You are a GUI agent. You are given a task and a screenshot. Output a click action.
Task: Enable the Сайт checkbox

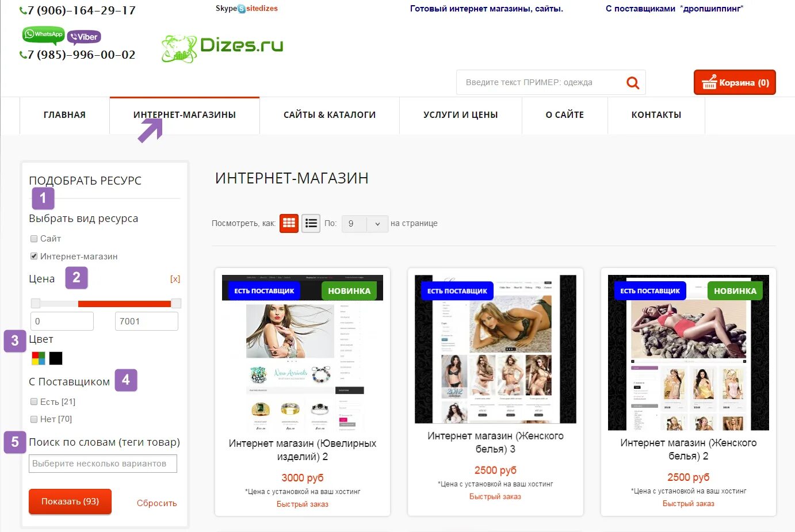(34, 239)
